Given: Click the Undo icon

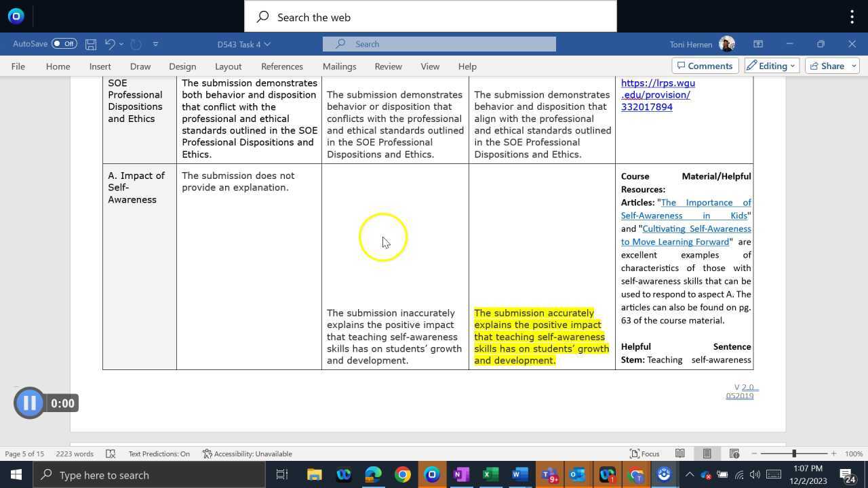Looking at the screenshot, I should click(109, 43).
